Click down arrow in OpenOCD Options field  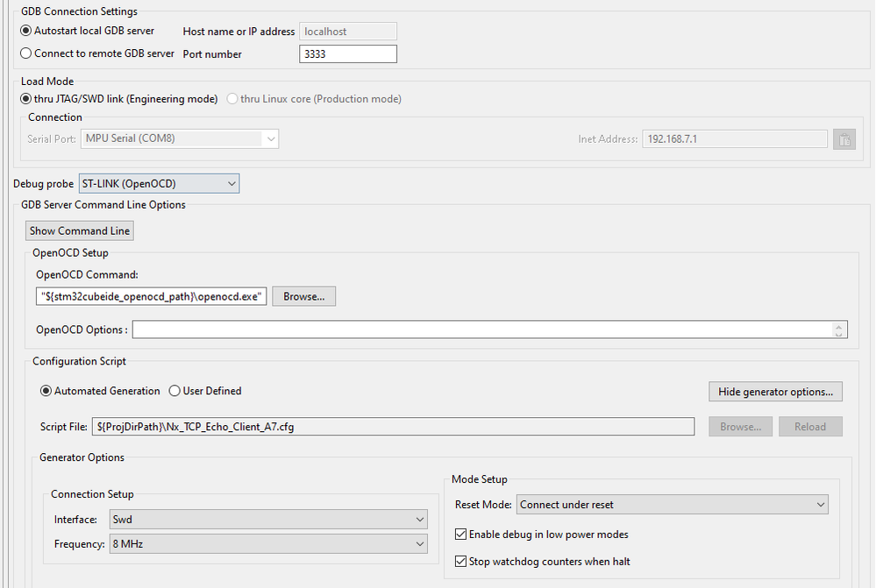(x=841, y=334)
